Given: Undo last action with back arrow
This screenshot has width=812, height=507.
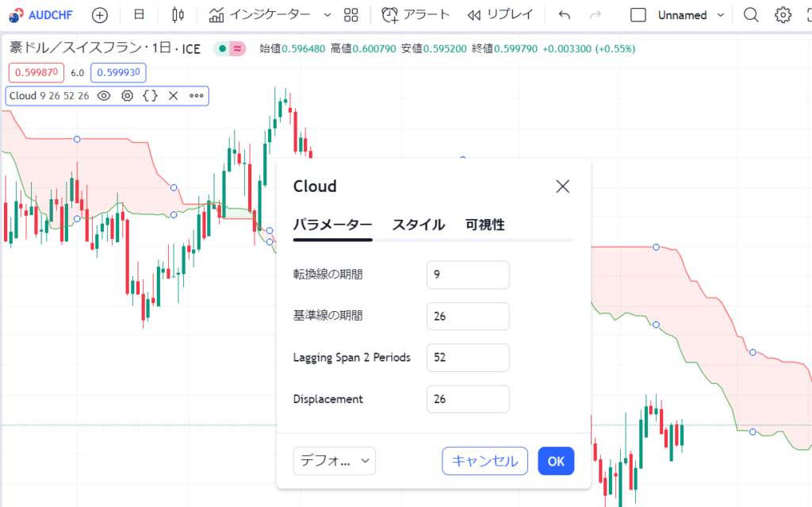Looking at the screenshot, I should pyautogui.click(x=565, y=15).
